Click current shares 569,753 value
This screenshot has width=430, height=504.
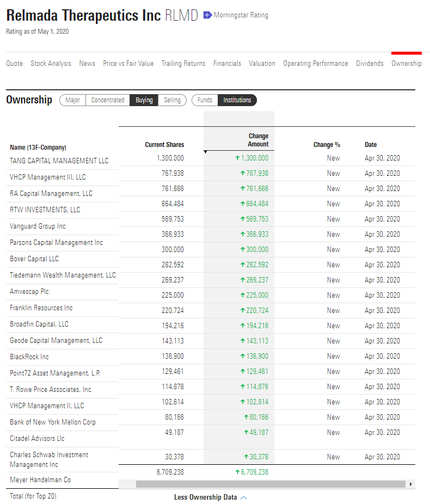173,219
